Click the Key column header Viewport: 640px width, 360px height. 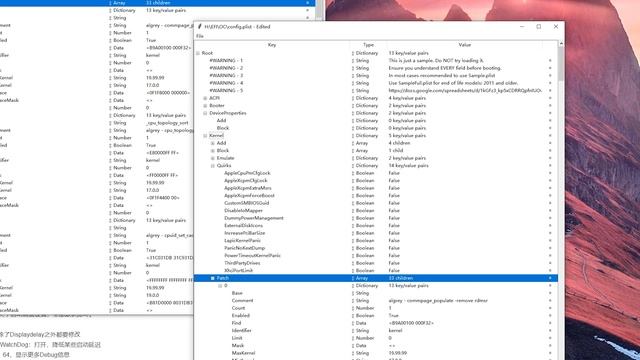[x=272, y=45]
